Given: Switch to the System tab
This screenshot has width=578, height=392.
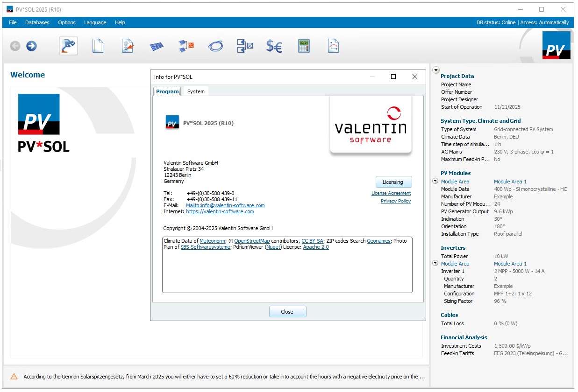Looking at the screenshot, I should tap(196, 91).
